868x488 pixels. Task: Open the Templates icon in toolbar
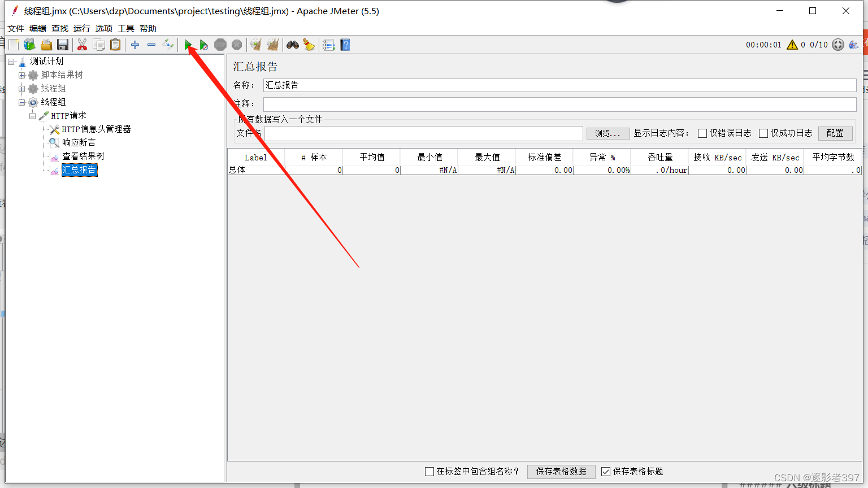(x=29, y=45)
